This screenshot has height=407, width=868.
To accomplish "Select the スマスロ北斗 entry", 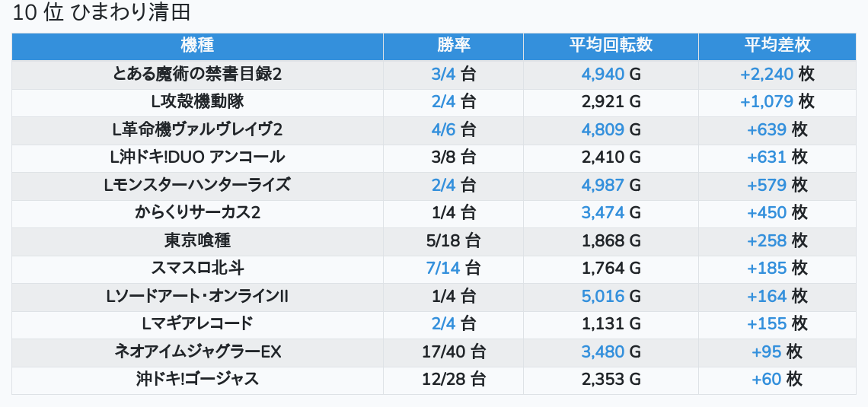I will click(197, 269).
